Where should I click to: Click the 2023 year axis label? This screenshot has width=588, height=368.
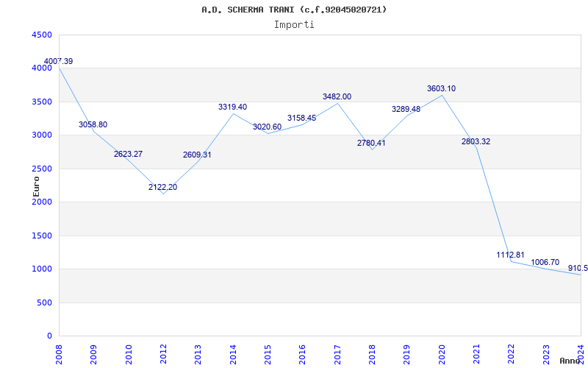pos(545,354)
